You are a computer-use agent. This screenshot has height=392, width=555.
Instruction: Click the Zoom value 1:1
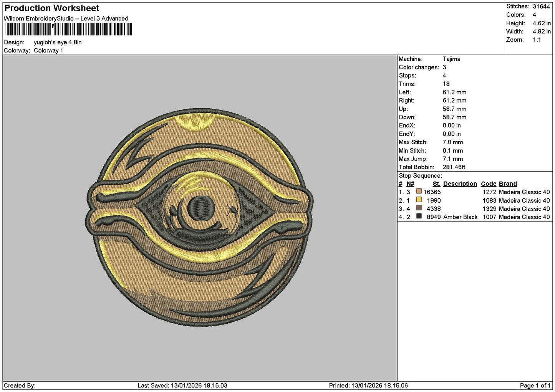[537, 40]
